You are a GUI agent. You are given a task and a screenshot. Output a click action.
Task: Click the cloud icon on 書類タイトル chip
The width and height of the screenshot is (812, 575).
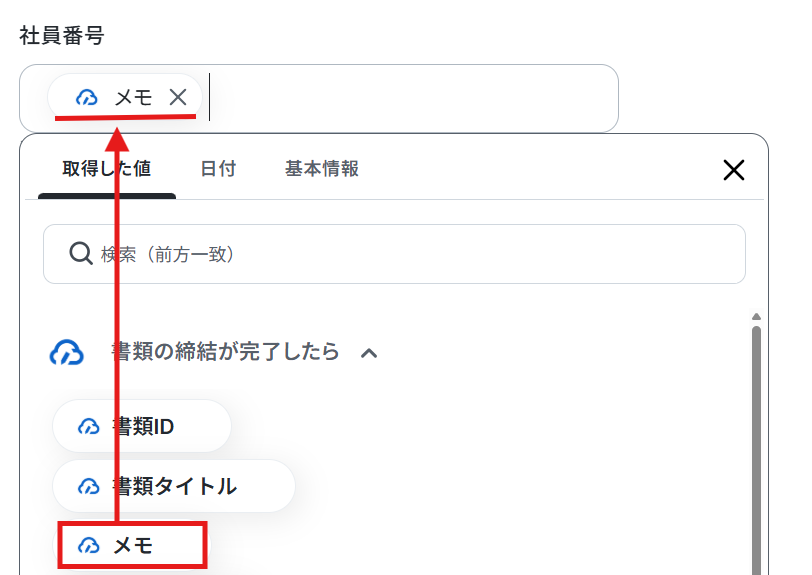click(x=89, y=486)
